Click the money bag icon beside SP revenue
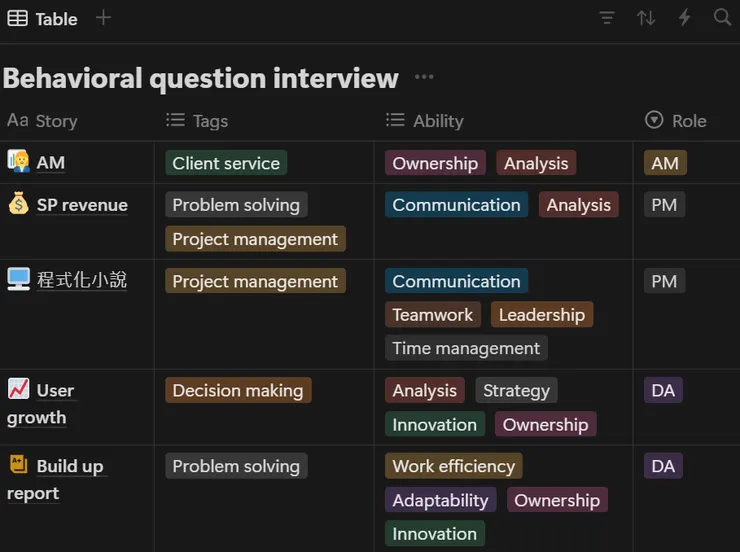This screenshot has width=740, height=552. pyautogui.click(x=18, y=204)
